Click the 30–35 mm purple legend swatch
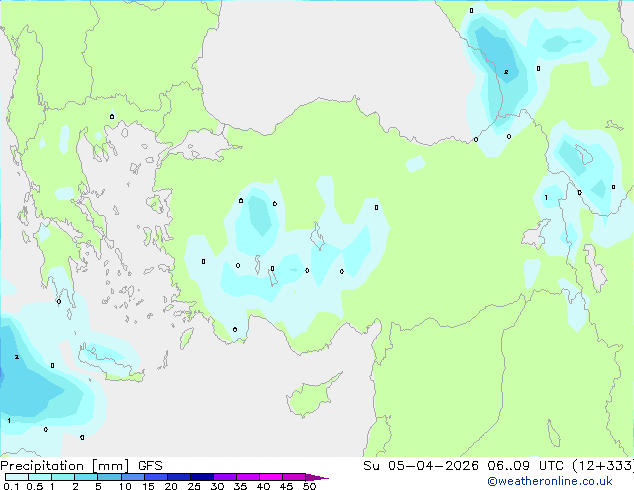634x490 pixels. [x=225, y=477]
